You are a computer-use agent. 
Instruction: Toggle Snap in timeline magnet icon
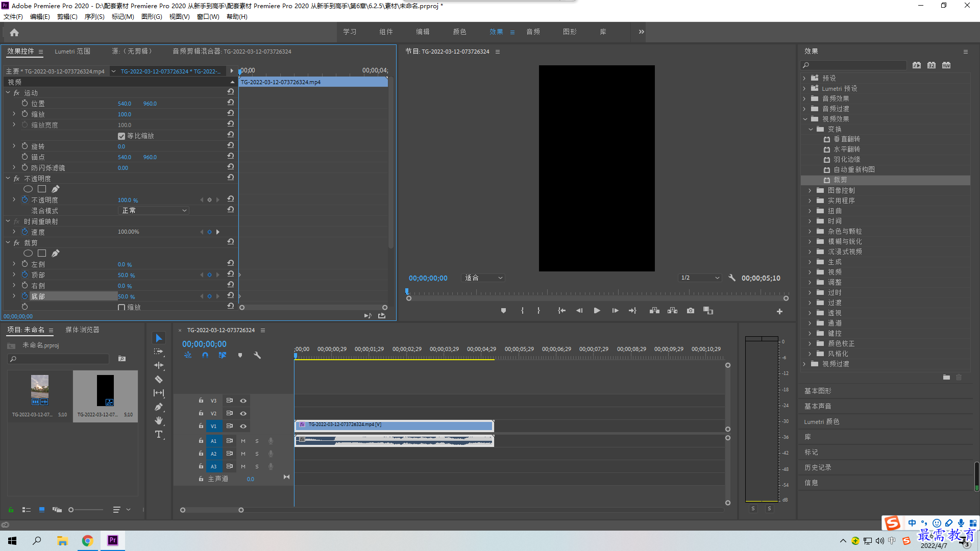(205, 355)
